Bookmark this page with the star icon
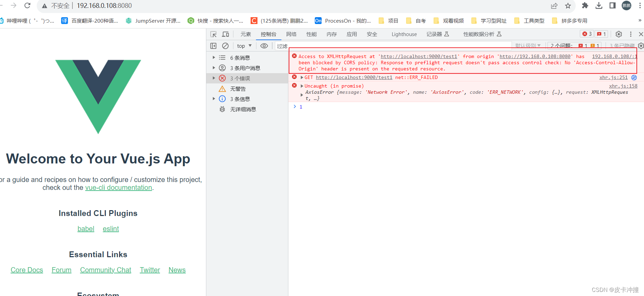Screen dimensions: 644x296 (x=568, y=6)
